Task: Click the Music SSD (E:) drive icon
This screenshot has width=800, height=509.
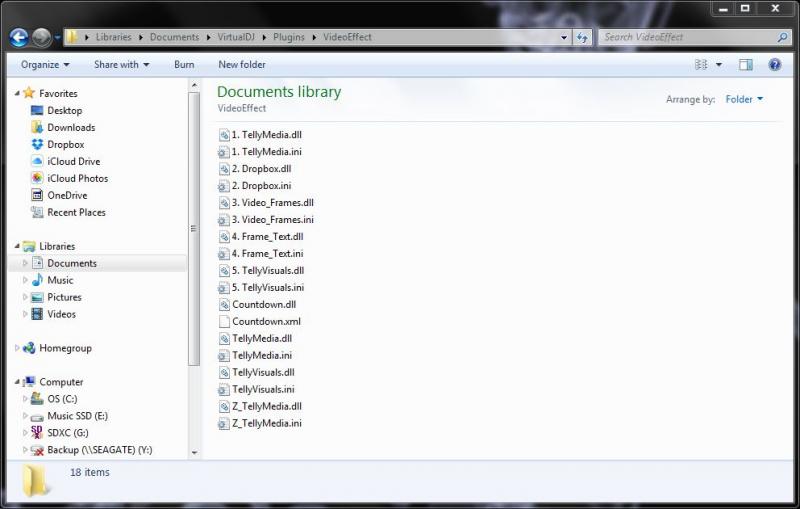Action: tap(37, 417)
